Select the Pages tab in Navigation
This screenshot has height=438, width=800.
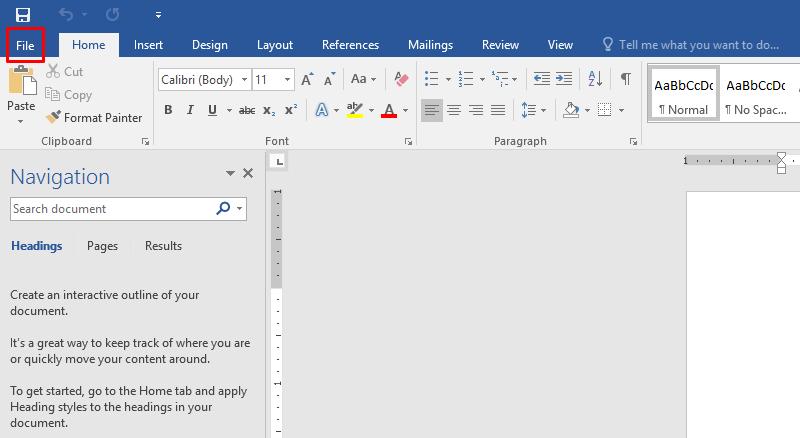[x=102, y=246]
